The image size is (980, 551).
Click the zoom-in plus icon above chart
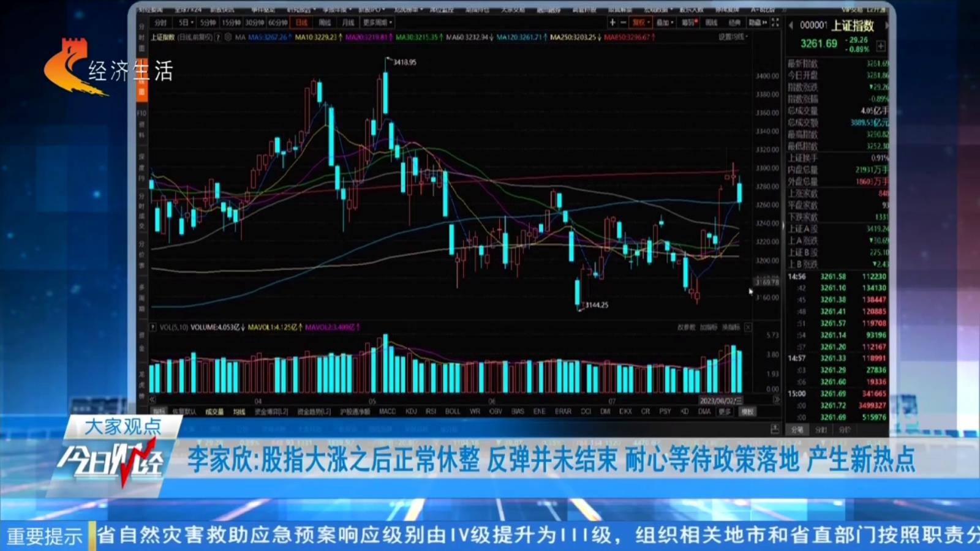pos(612,23)
